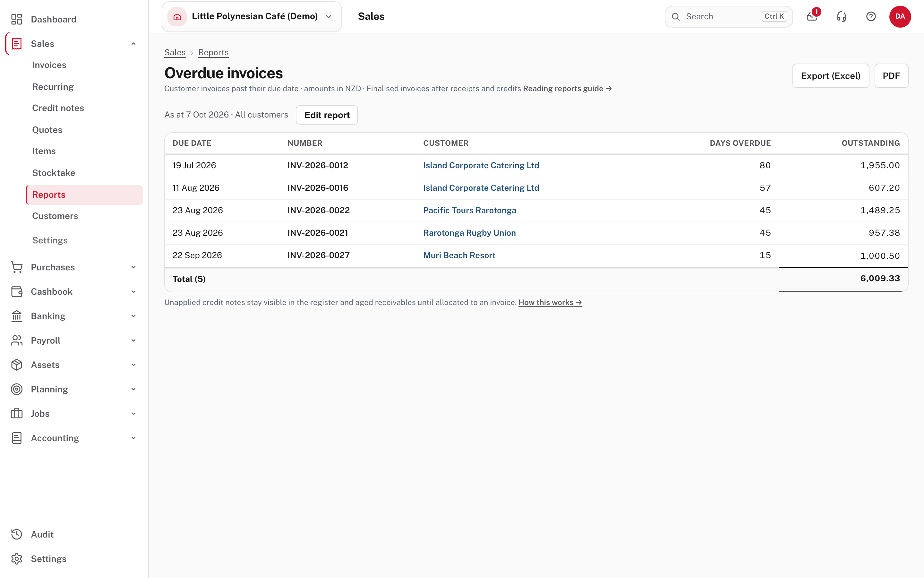This screenshot has width=924, height=578.
Task: Click the café home icon in company selector
Action: [x=177, y=16]
